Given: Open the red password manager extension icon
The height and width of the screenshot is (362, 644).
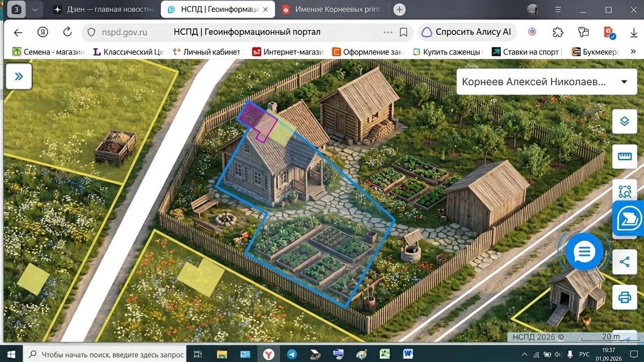Looking at the screenshot, I should (609, 32).
